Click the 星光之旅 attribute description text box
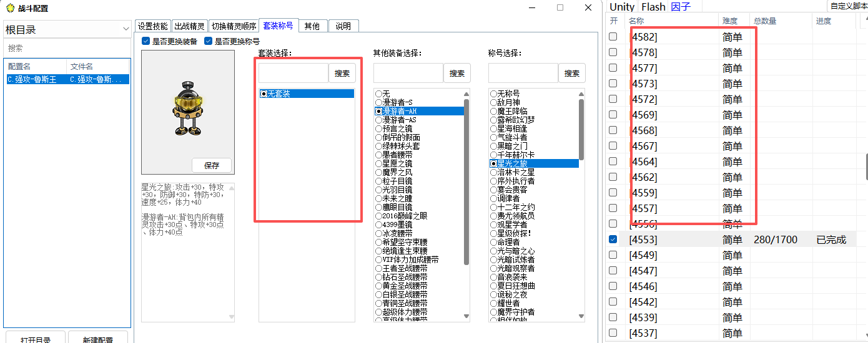868x343 pixels. (188, 252)
